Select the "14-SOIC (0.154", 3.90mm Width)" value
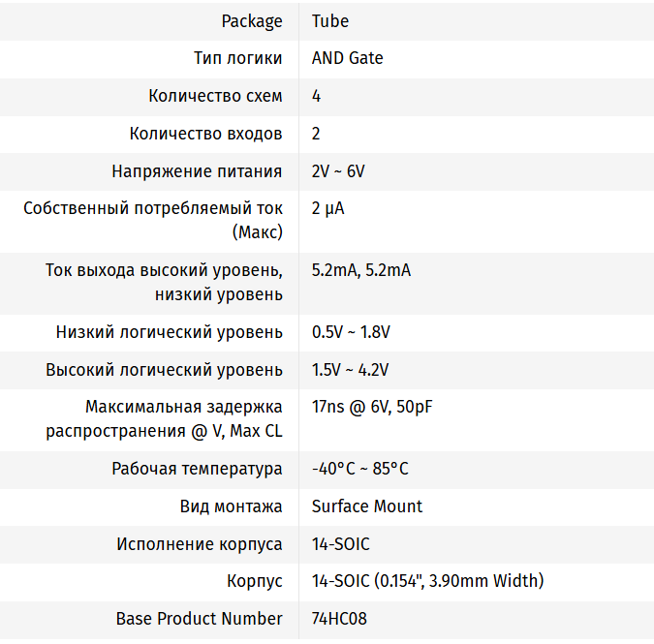 click(427, 581)
